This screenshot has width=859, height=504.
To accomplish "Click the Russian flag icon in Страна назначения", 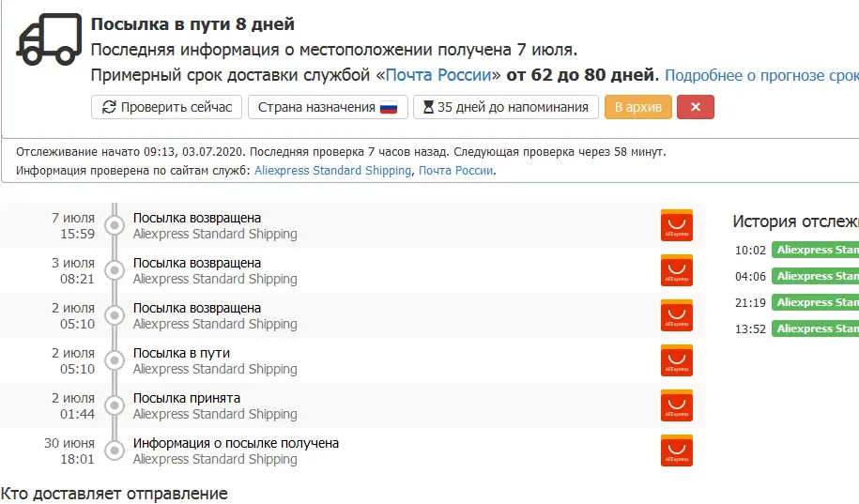I will 389,107.
